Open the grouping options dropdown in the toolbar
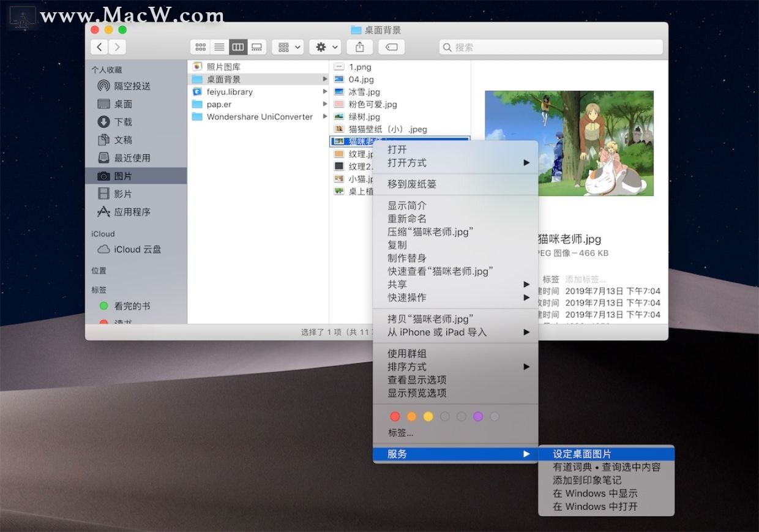 coord(287,47)
